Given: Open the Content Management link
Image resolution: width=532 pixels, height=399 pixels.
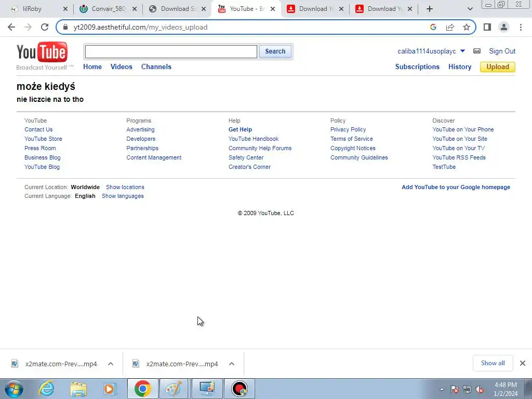Looking at the screenshot, I should (x=154, y=157).
